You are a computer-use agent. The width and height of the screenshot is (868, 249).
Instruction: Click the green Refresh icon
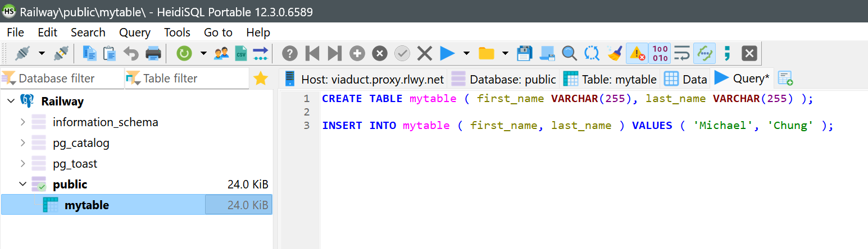[x=184, y=53]
